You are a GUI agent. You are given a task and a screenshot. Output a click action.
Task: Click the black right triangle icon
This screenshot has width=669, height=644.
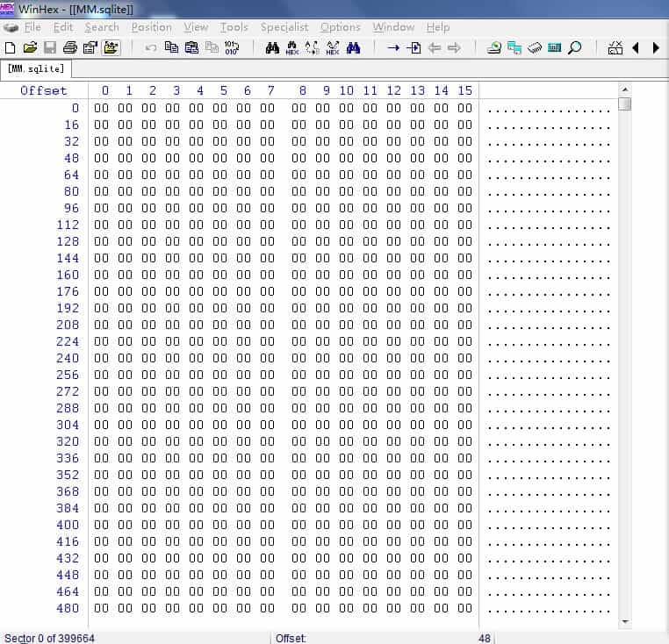coord(656,47)
